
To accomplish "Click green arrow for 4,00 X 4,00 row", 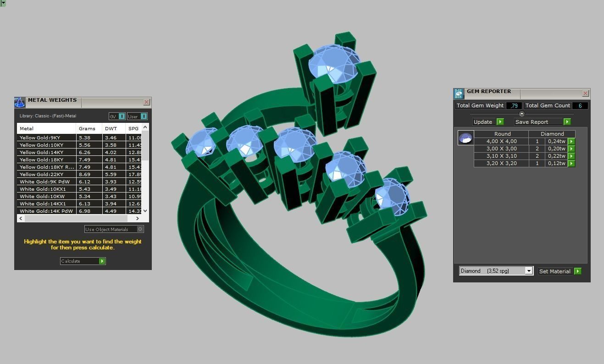I will 571,141.
